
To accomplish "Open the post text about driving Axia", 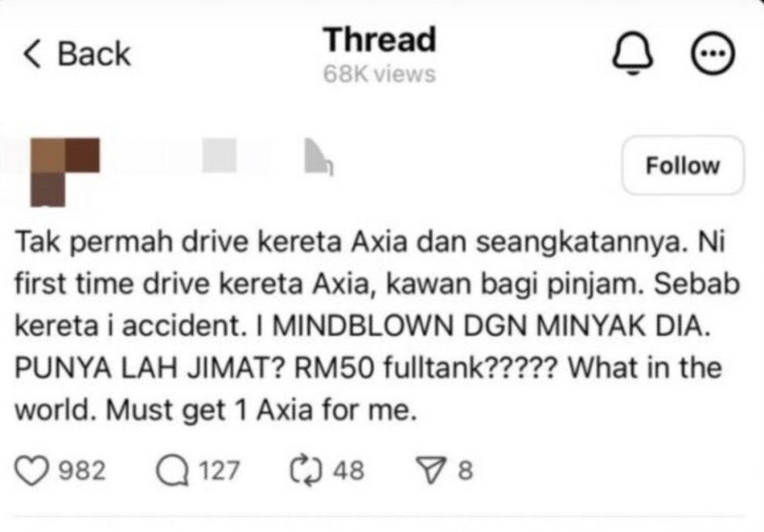I will click(x=377, y=325).
